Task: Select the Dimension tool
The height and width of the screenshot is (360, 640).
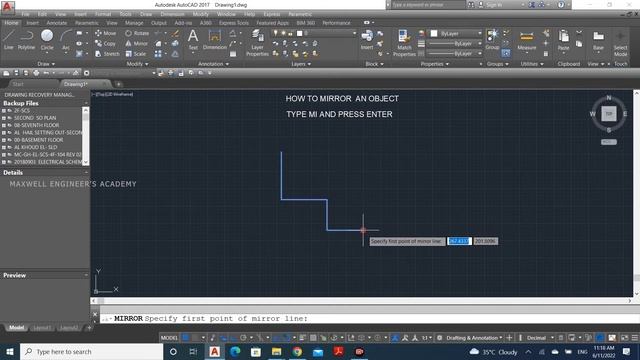Action: tap(215, 40)
